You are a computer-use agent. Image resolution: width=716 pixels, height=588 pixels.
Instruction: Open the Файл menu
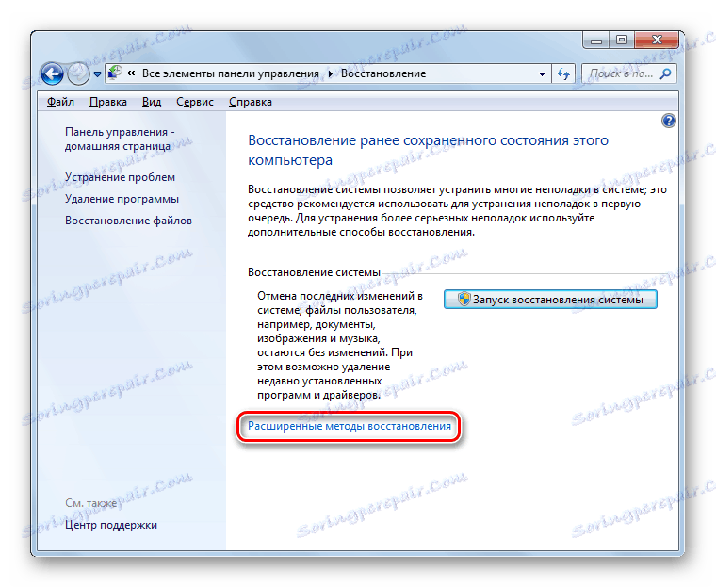point(60,102)
